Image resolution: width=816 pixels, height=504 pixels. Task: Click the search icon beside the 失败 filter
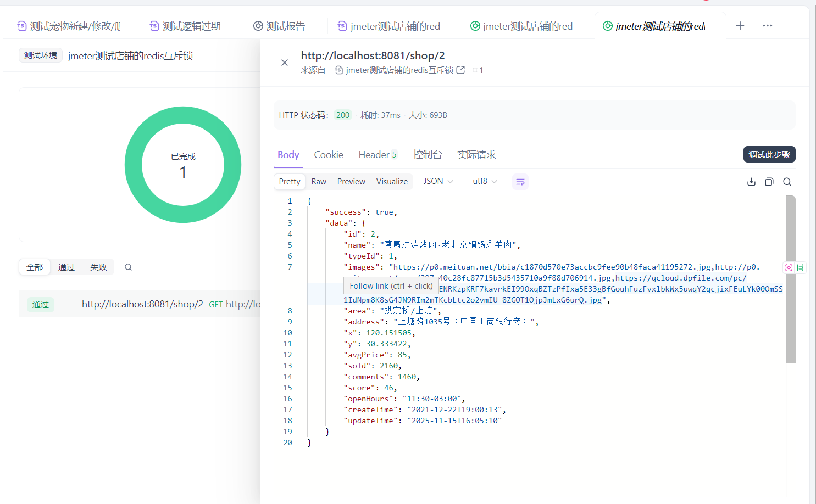click(128, 267)
